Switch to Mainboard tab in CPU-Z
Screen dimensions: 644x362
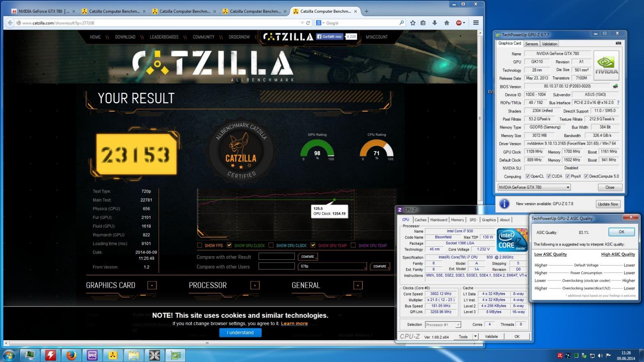click(x=439, y=220)
